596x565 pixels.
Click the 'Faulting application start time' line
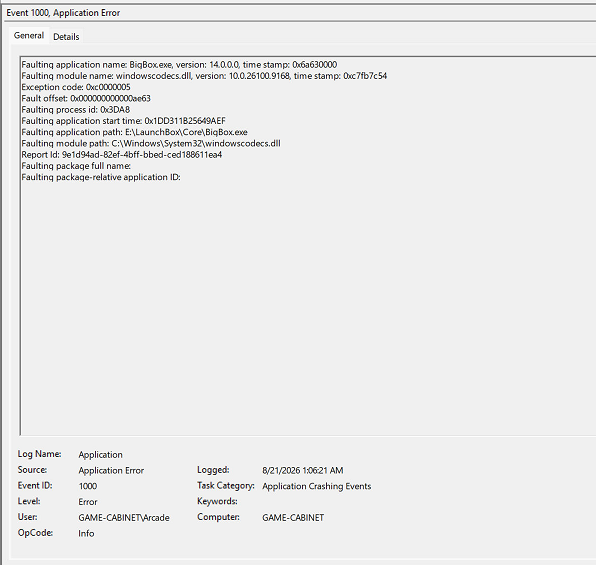(x=124, y=121)
